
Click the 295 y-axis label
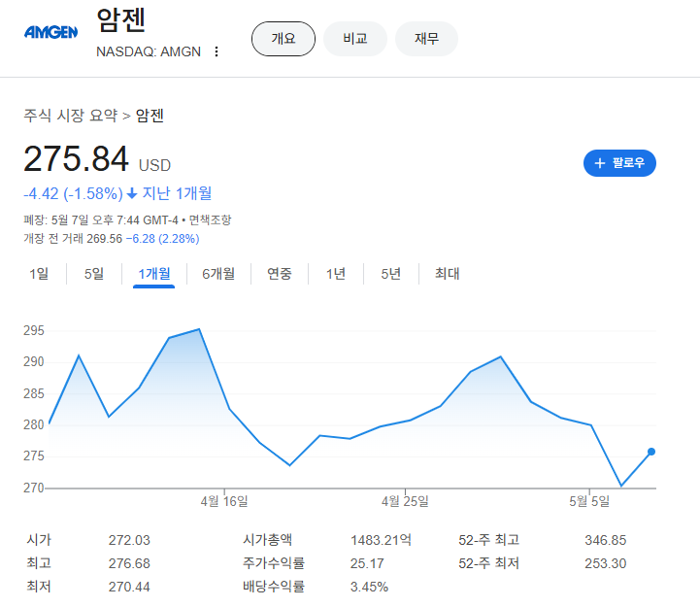point(34,330)
